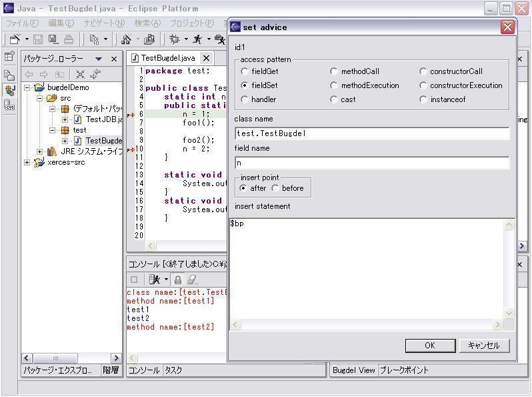The image size is (532, 397).
Task: Choose the after insert point
Action: (243, 188)
